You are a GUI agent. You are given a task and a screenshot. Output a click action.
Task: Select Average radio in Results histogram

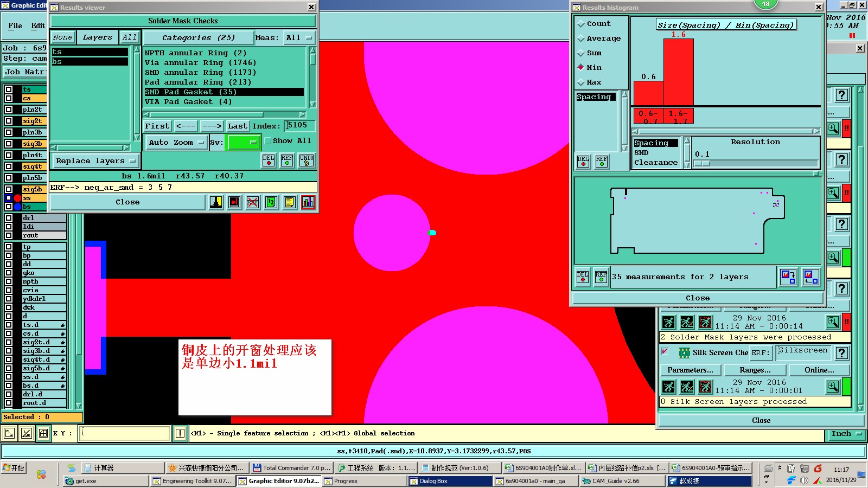[581, 38]
